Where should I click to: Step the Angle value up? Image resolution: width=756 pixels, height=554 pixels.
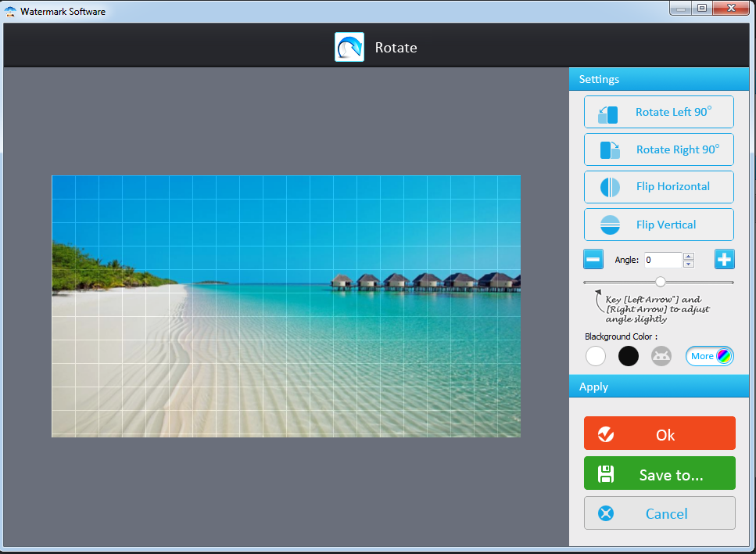[x=689, y=256]
